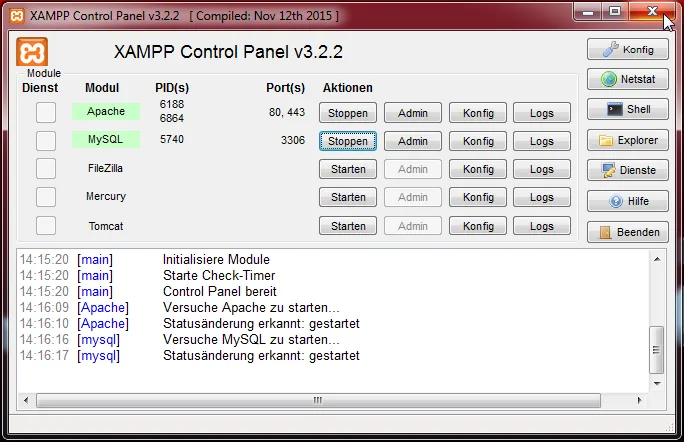Start the Tomcat module

[x=348, y=226]
